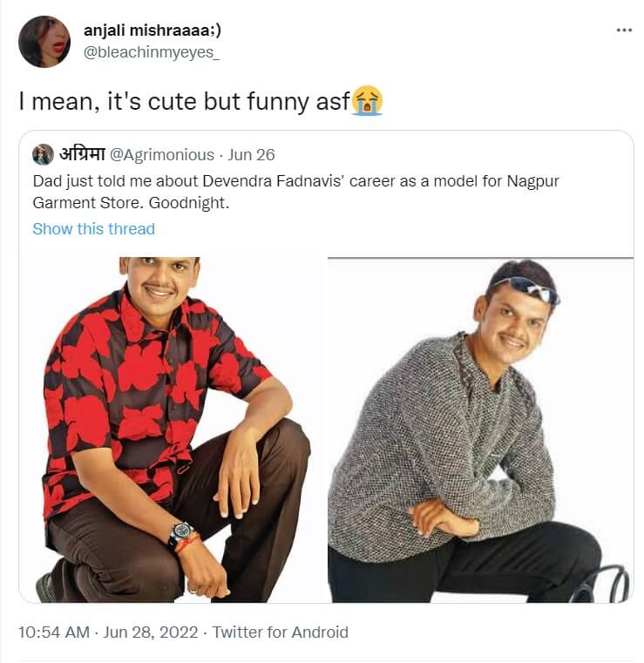Screen dimensions: 644x663
Task: Click the sunglasses in the right photo
Action: click(524, 288)
